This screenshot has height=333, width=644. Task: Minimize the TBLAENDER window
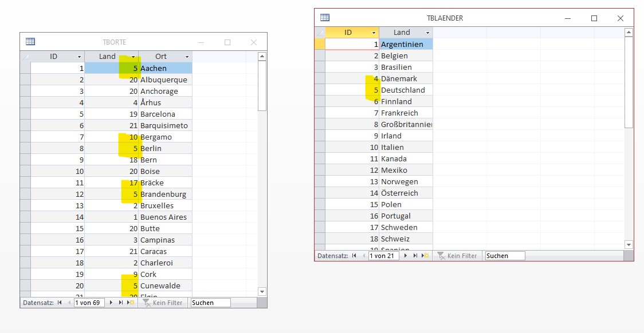point(568,18)
